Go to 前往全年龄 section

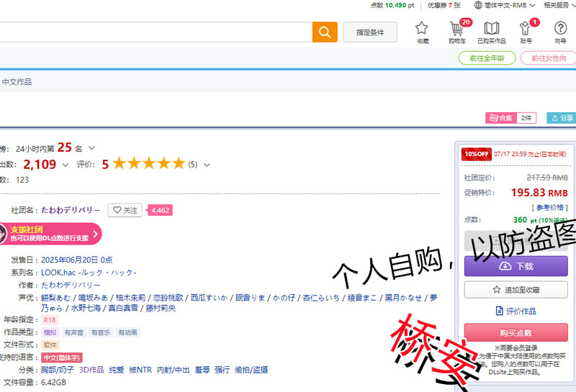click(x=487, y=58)
